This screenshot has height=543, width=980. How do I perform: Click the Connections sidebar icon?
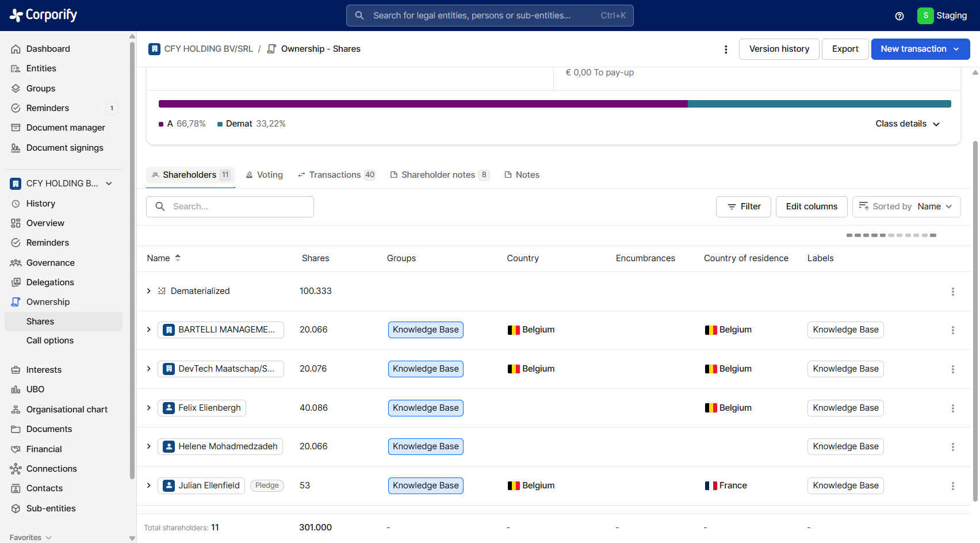(x=16, y=469)
